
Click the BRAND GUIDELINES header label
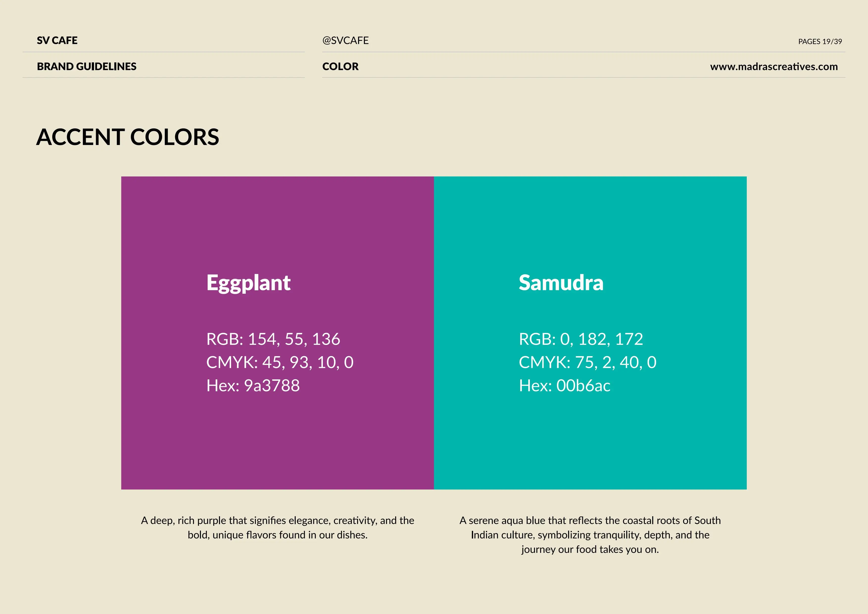pos(87,67)
